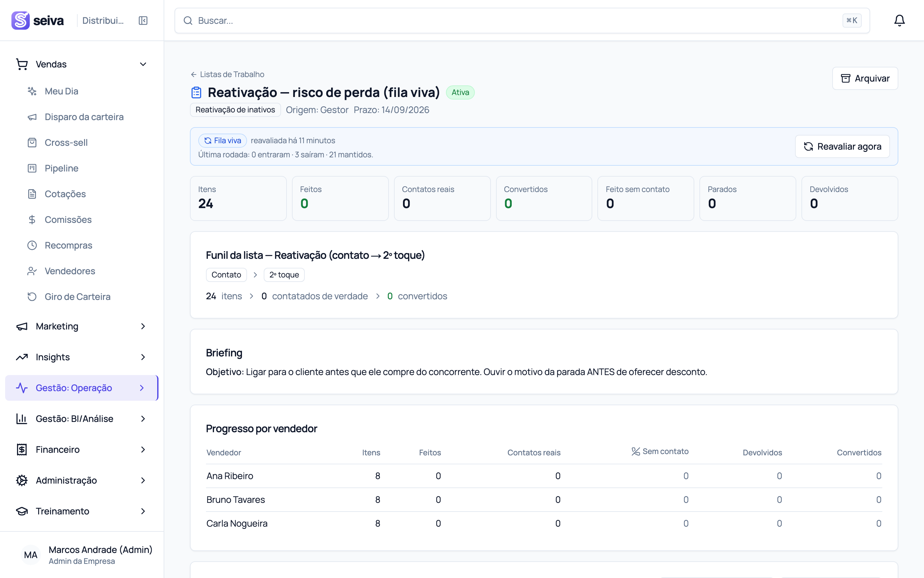Expand Gestão: Operação chevron
This screenshot has height=578, width=924.
(142, 388)
